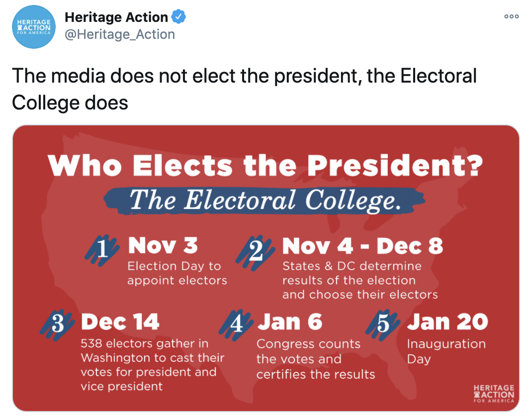Open the Heritage Action profile avatar
Screen dimensions: 532x420
click(x=34, y=27)
